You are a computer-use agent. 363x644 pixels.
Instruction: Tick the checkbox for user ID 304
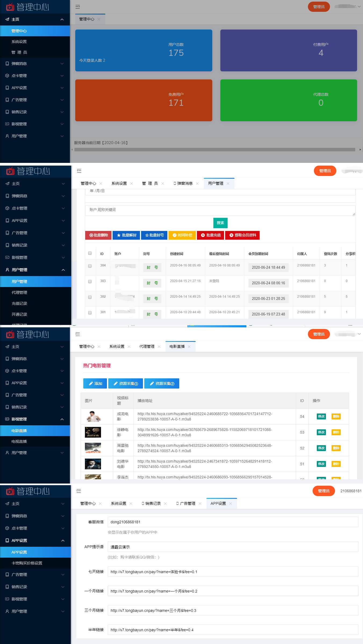pos(90,266)
